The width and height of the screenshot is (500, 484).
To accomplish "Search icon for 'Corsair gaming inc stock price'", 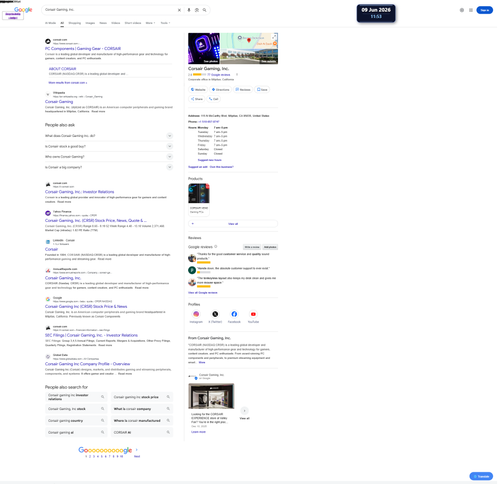I will [168, 397].
